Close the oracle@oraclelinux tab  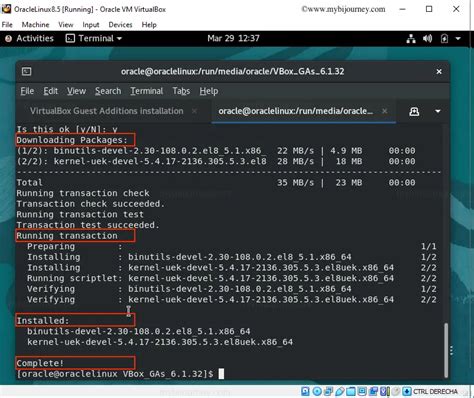[384, 111]
